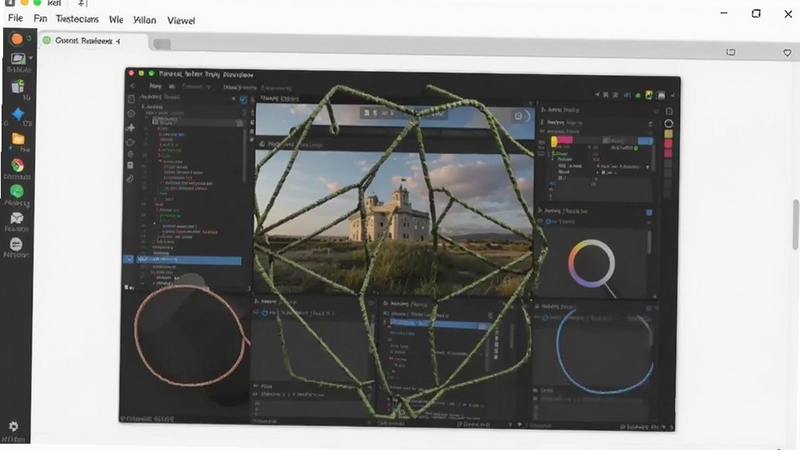This screenshot has height=450, width=800.
Task: Open settings gear at sidebar bottom
Action: (x=13, y=426)
